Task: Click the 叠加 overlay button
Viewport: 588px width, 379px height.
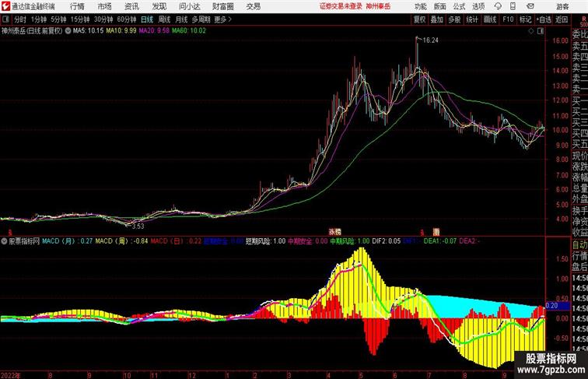Action: (x=437, y=19)
